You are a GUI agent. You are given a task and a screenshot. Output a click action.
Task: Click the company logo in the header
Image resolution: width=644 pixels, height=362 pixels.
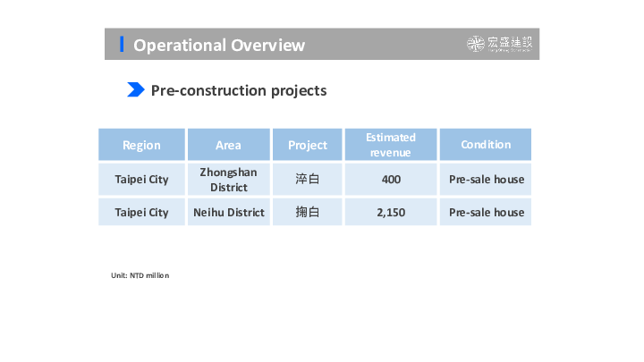(502, 45)
